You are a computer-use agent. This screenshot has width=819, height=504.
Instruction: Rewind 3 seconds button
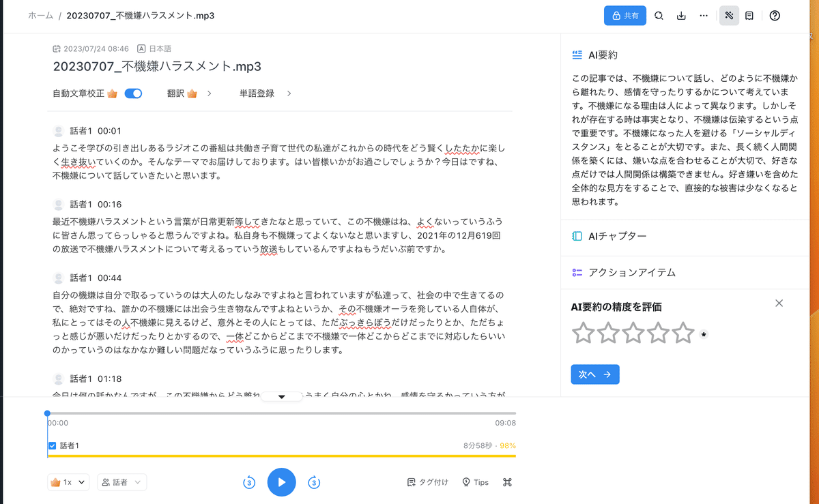coord(249,483)
